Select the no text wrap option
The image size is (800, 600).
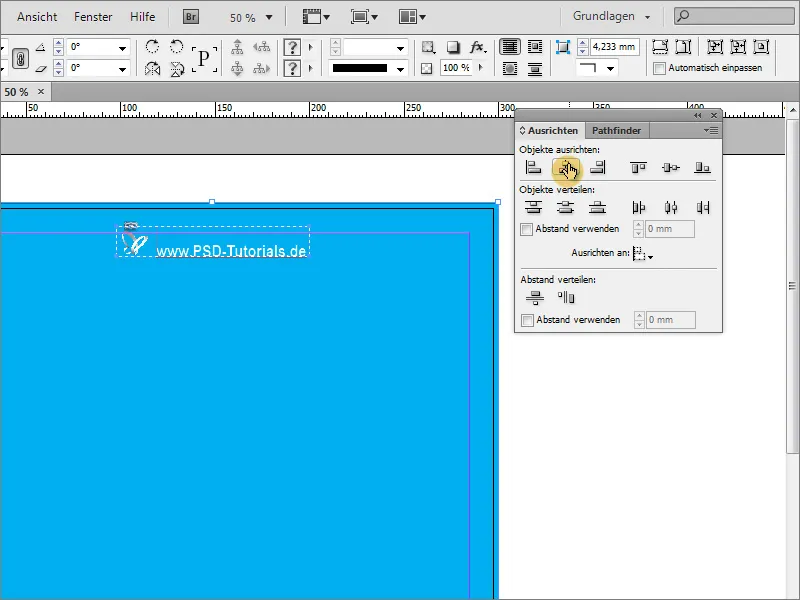[510, 47]
